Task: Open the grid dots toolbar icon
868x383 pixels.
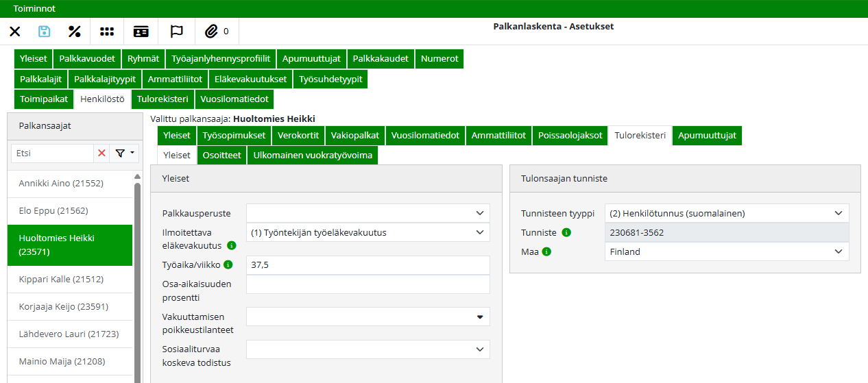Action: (x=107, y=32)
